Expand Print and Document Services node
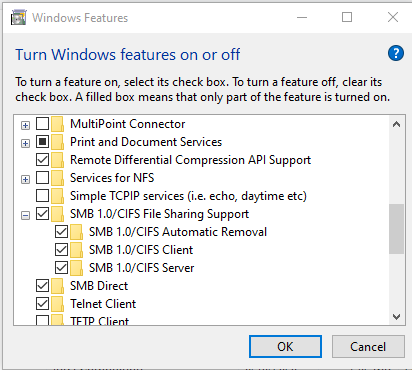This screenshot has height=370, width=412. (25, 143)
